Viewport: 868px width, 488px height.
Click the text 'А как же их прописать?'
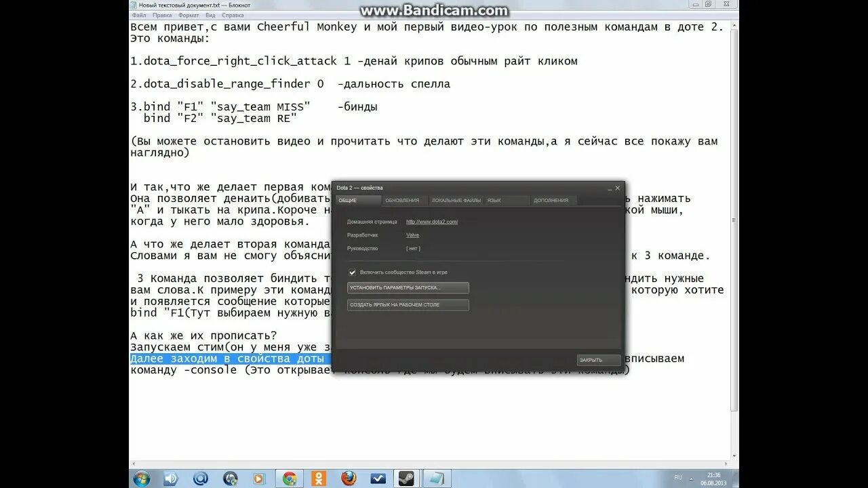click(203, 335)
